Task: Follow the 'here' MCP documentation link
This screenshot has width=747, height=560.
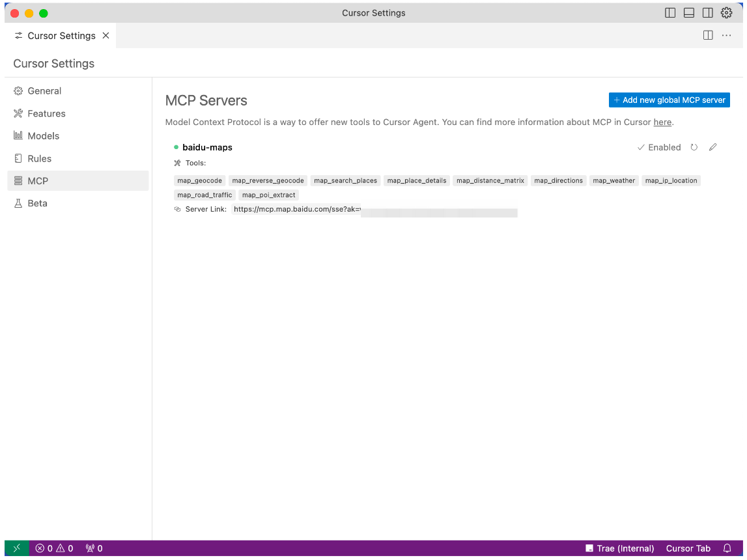Action: pos(662,122)
